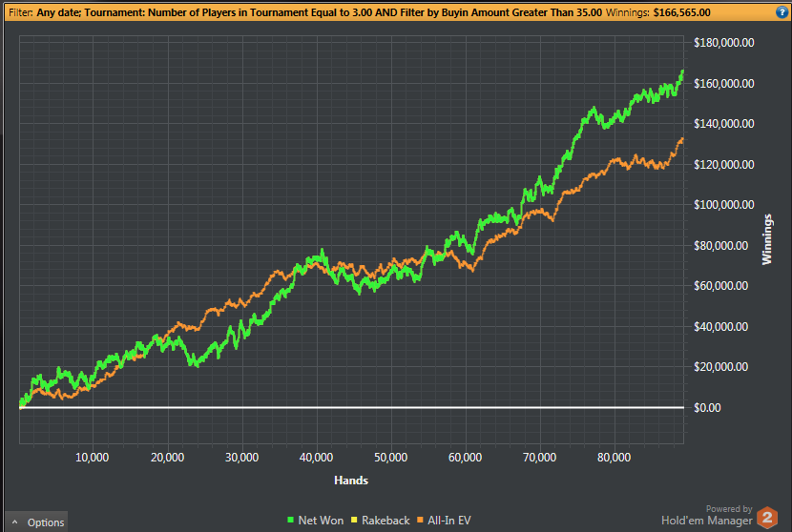
Task: Click the $180,000.00 axis label
Action: pyautogui.click(x=724, y=43)
